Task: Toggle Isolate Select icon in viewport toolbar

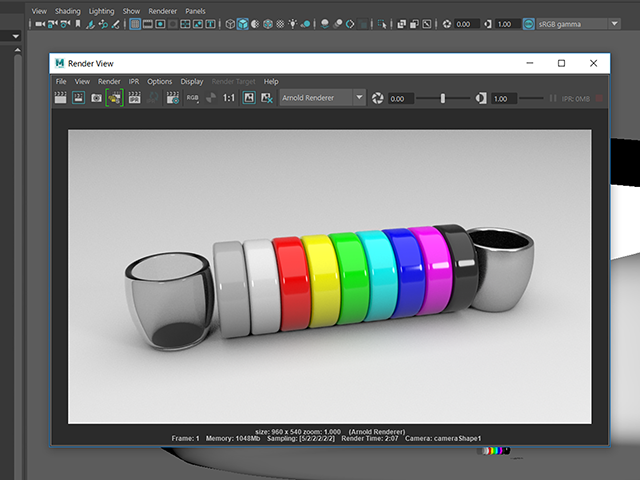Action: (382, 24)
